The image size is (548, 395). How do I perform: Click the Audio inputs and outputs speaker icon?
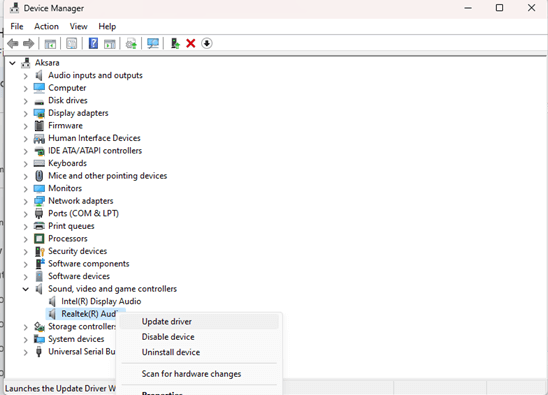click(x=39, y=75)
